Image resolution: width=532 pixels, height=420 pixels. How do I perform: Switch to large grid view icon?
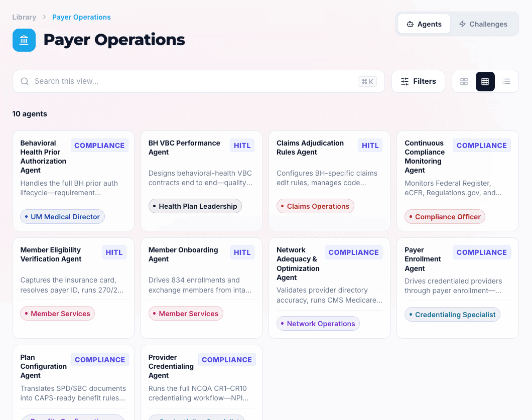tap(464, 81)
